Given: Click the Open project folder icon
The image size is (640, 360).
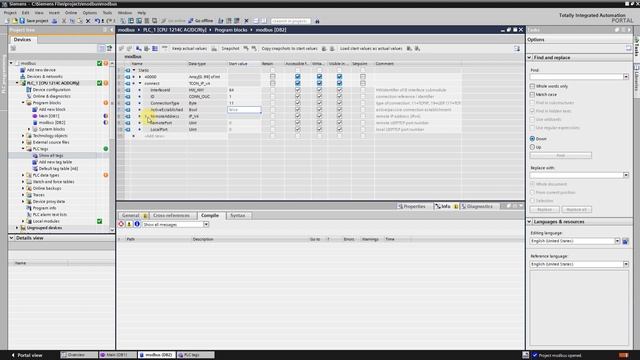Looking at the screenshot, I should click(x=15, y=21).
